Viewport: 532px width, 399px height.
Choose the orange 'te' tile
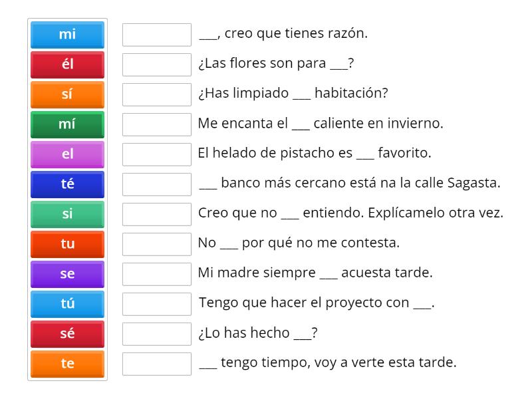tap(67, 364)
